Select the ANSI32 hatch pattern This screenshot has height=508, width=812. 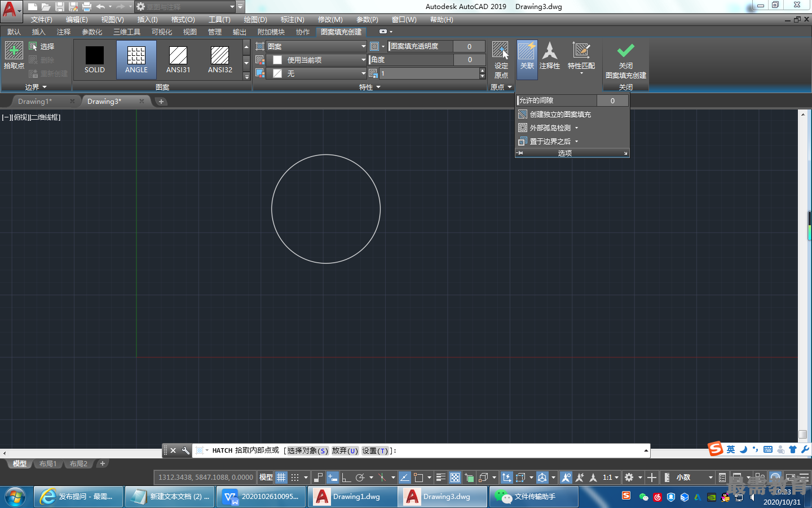pyautogui.click(x=220, y=60)
